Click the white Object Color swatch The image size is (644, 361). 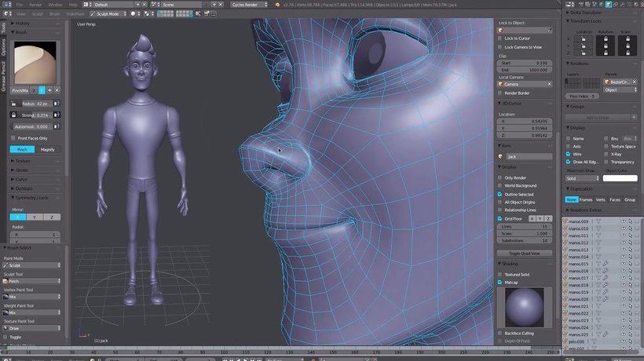click(620, 178)
